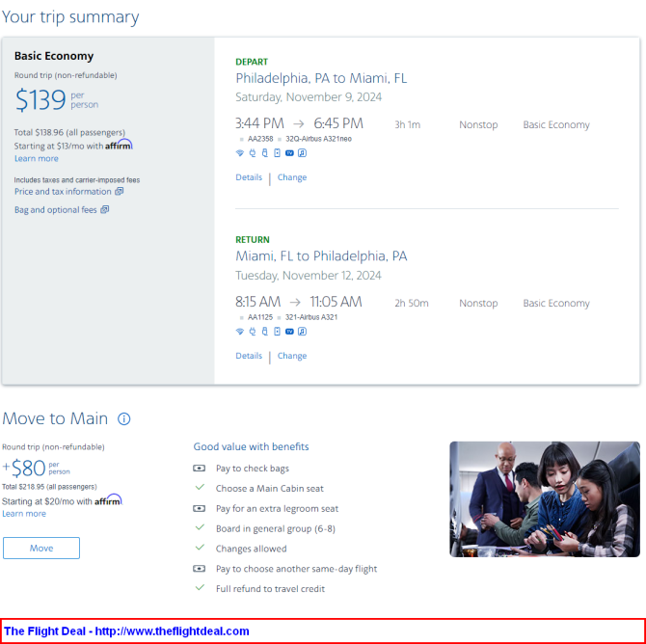This screenshot has height=644, width=646.
Task: Click the music icon for flight AA2358
Action: 303,153
